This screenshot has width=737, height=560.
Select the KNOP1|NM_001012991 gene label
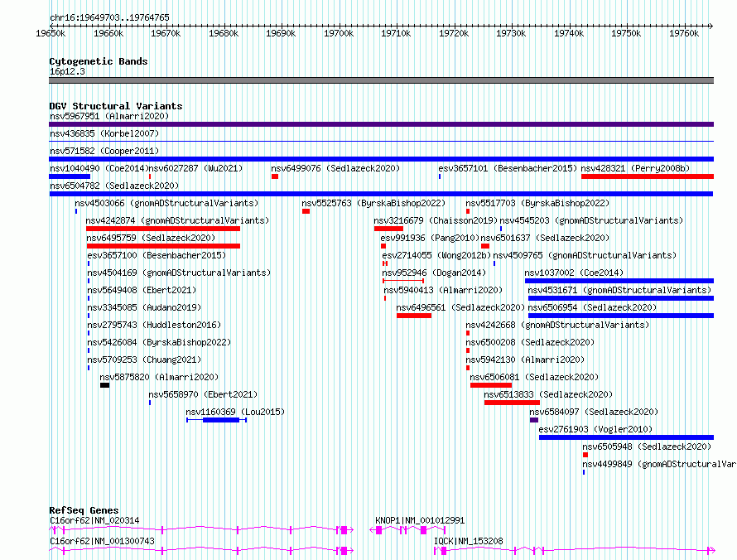pyautogui.click(x=420, y=520)
